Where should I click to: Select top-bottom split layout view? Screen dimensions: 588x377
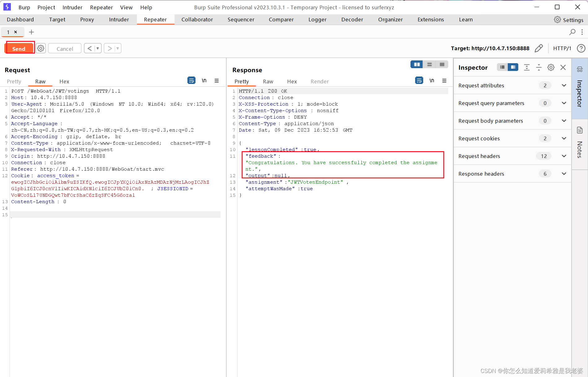tap(429, 64)
